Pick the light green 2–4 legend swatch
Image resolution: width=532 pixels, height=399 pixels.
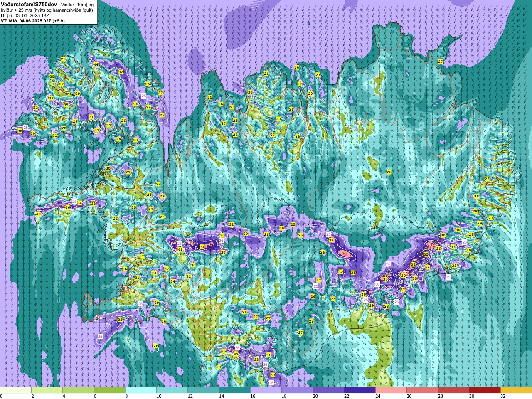(47, 390)
